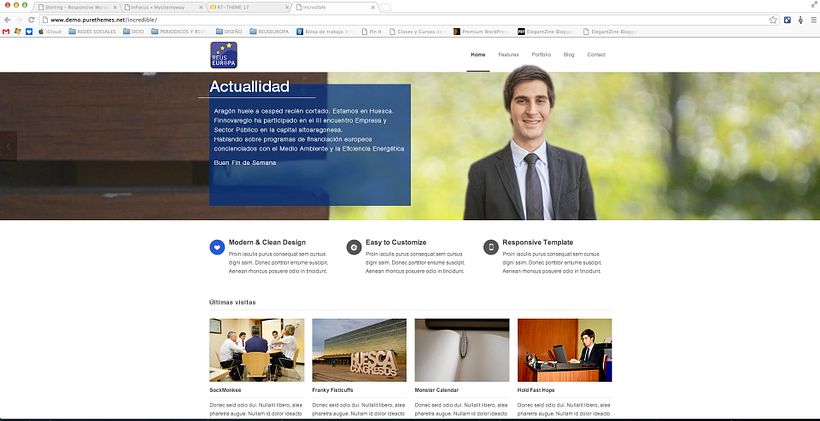Open the Chrome hamburger menu
This screenshot has width=820, height=421.
pos(814,20)
